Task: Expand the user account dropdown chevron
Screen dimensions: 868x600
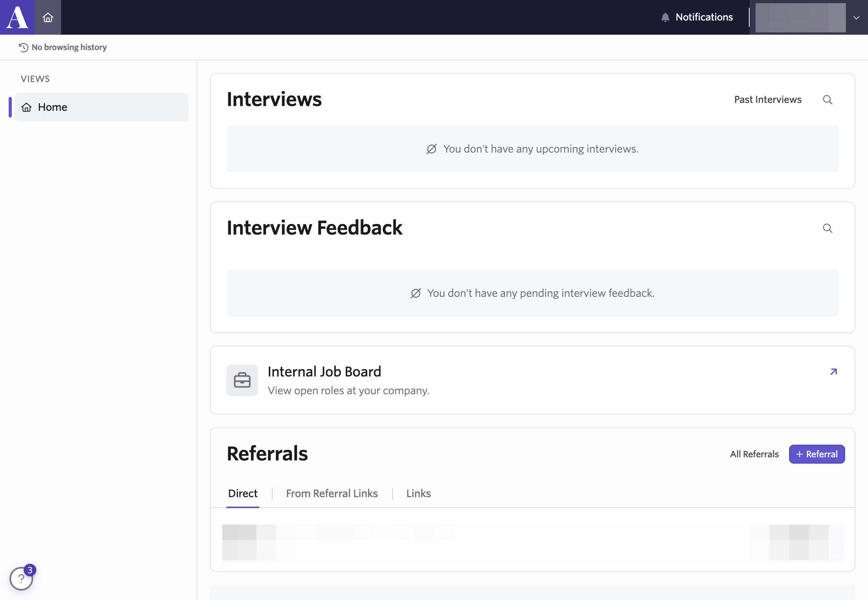Action: (x=856, y=17)
